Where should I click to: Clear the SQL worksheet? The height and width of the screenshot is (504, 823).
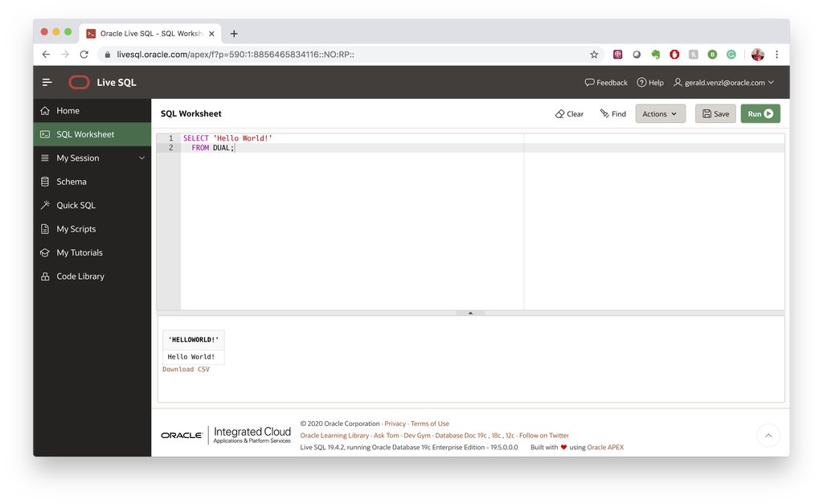tap(570, 114)
